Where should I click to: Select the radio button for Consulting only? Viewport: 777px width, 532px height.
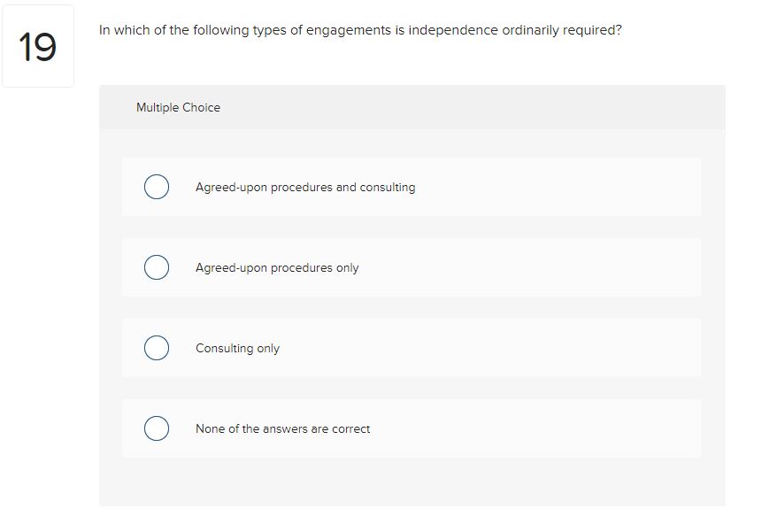tap(156, 348)
